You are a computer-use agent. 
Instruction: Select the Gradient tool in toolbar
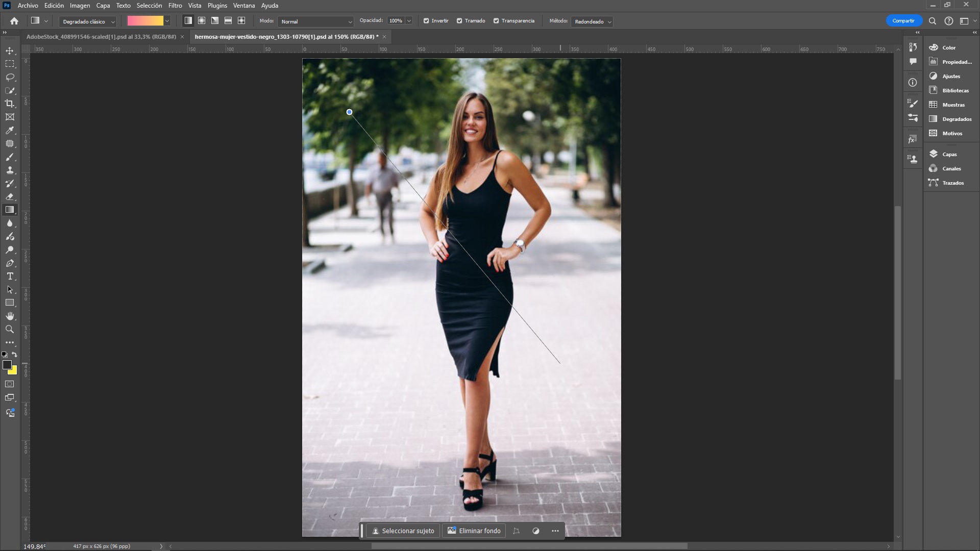[x=10, y=210]
